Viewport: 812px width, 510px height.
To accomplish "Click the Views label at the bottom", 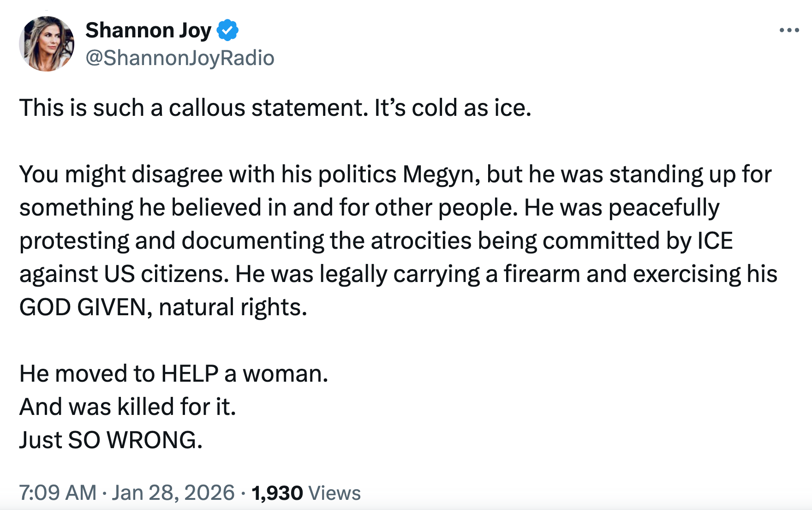I will [334, 492].
